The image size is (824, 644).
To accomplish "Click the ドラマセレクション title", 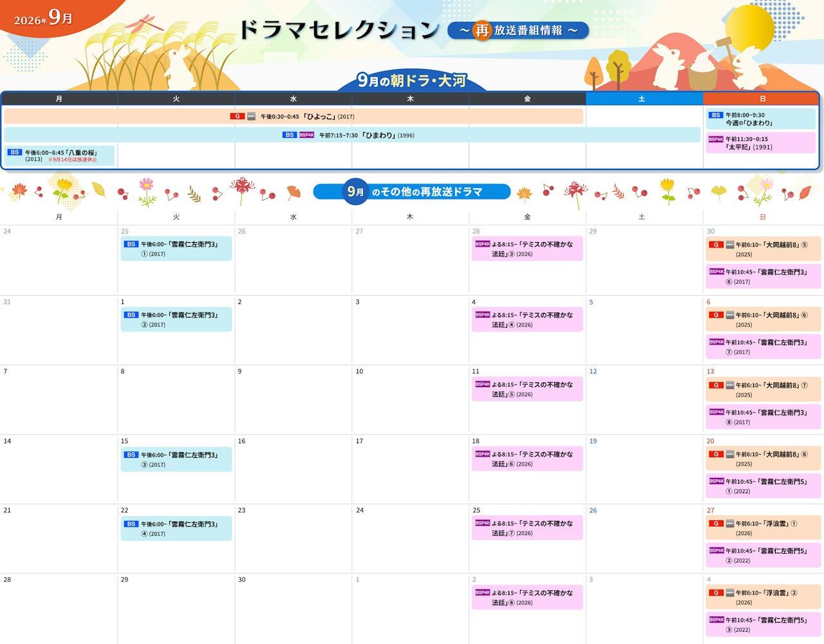I will pyautogui.click(x=339, y=30).
